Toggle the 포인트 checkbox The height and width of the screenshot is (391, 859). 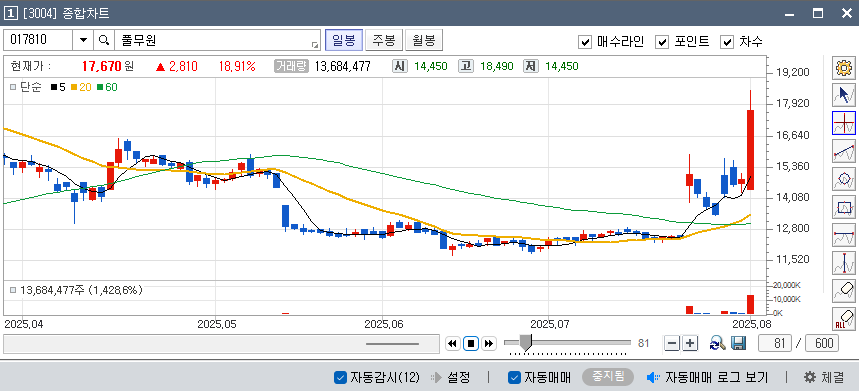pos(663,42)
